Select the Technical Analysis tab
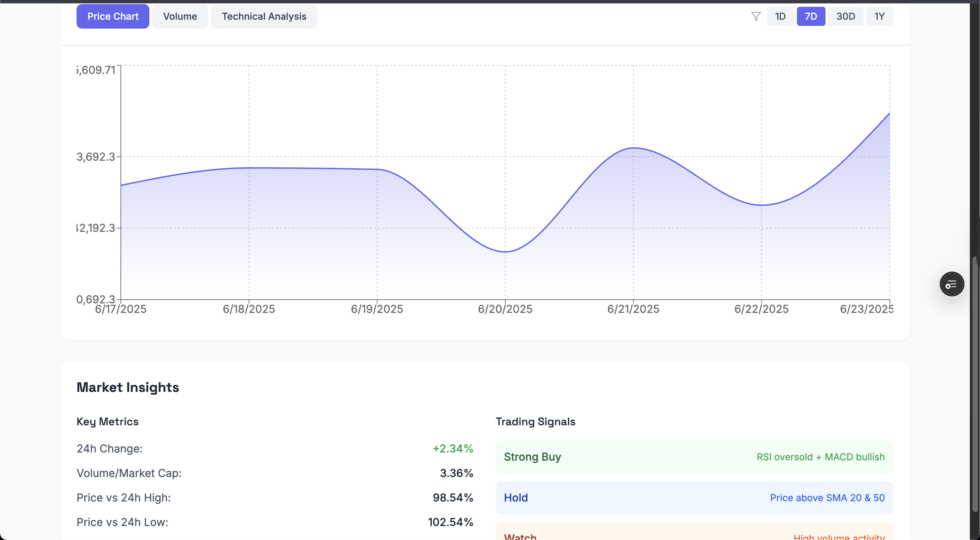 (x=264, y=16)
